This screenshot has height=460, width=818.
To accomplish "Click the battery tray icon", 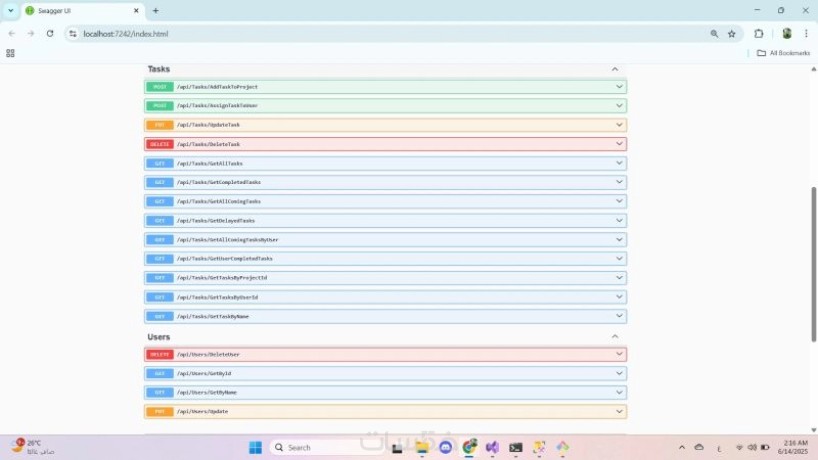I will [x=765, y=447].
